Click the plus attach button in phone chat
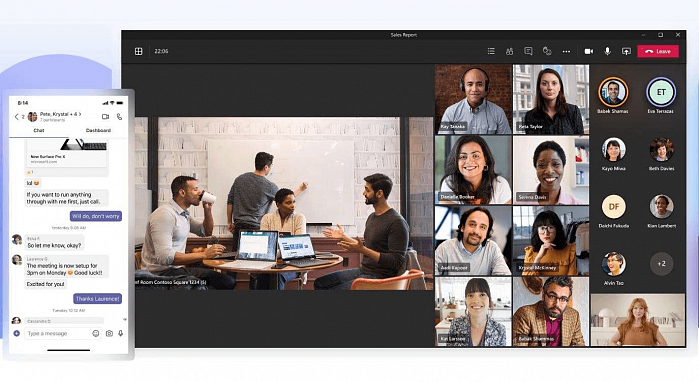Screen dimensions: 699x382 pos(16,333)
